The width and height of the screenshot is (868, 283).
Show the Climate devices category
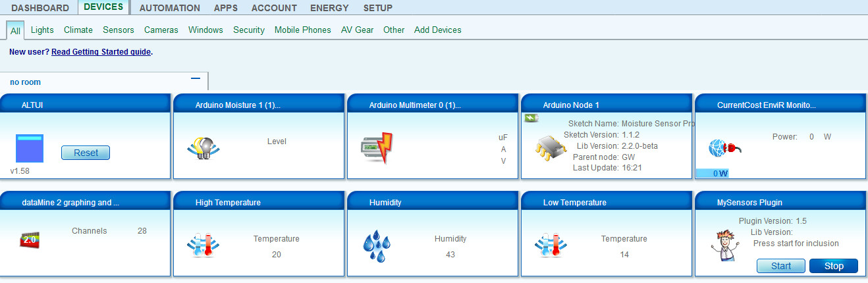click(x=78, y=30)
